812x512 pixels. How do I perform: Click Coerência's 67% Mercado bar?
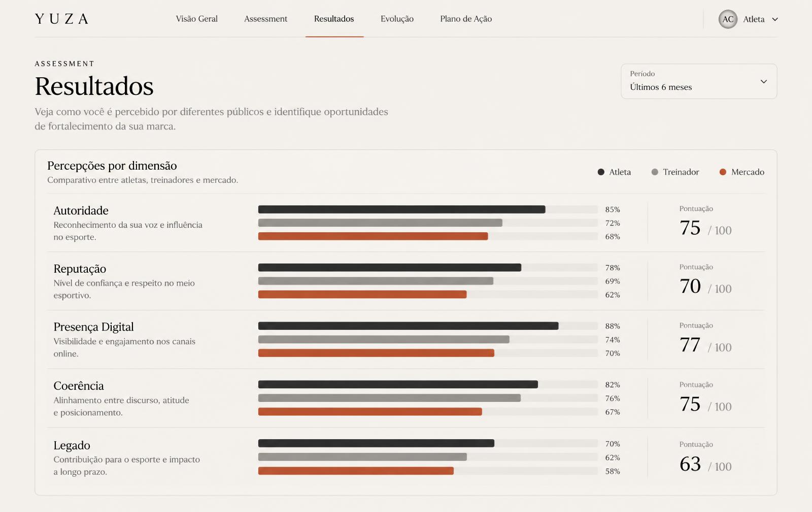coord(370,412)
